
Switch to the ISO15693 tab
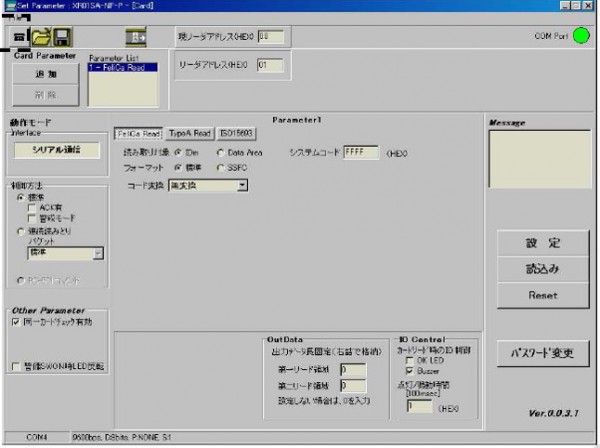(238, 132)
